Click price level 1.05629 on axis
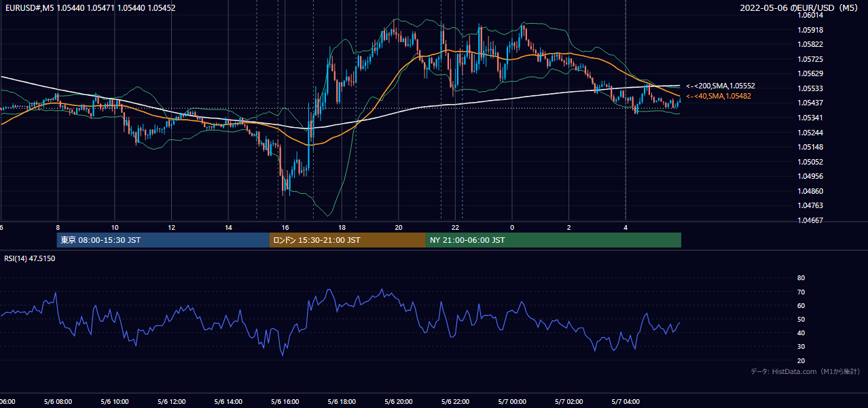The width and height of the screenshot is (868, 408). click(x=811, y=74)
